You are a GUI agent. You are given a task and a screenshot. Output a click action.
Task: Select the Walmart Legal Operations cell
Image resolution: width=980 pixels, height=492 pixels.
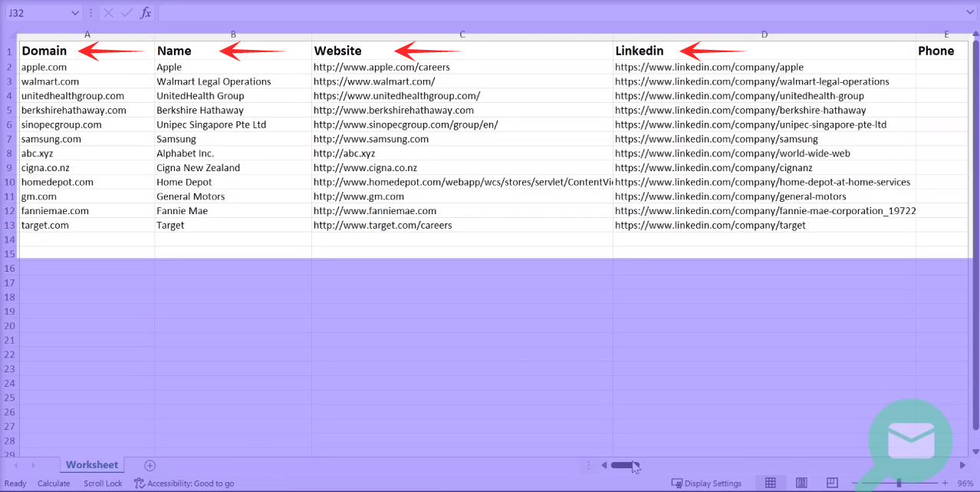pos(233,81)
